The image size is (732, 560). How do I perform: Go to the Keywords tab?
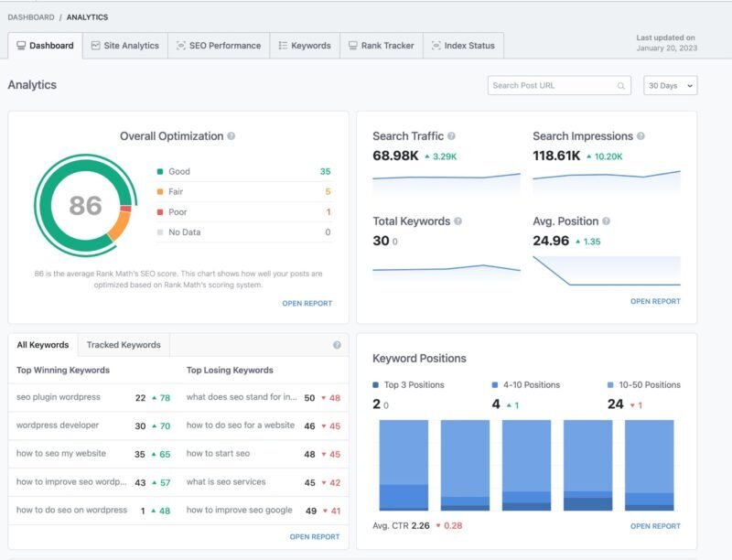pyautogui.click(x=305, y=45)
